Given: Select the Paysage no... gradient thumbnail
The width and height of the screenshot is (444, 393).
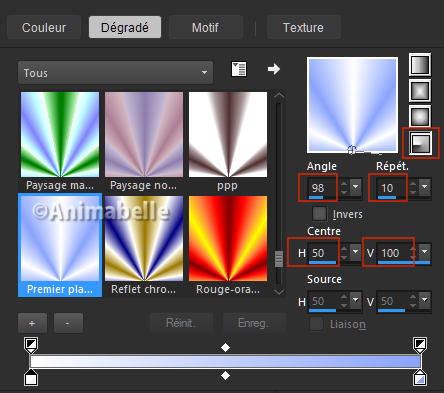Looking at the screenshot, I should click(x=144, y=134).
